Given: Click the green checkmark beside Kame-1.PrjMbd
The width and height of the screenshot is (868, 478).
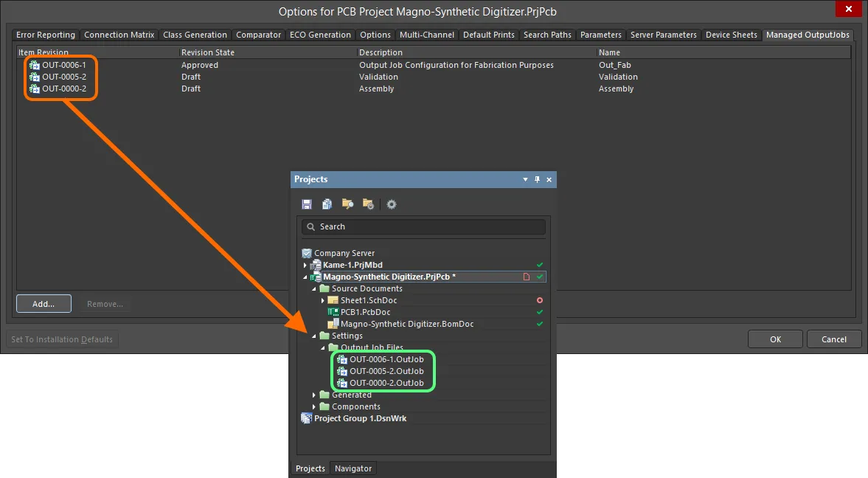Looking at the screenshot, I should point(540,265).
